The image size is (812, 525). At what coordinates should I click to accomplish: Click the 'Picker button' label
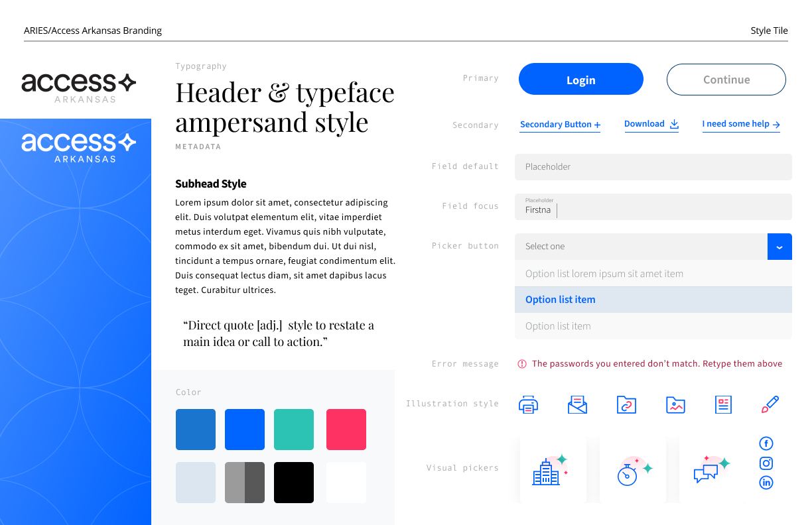click(x=465, y=246)
